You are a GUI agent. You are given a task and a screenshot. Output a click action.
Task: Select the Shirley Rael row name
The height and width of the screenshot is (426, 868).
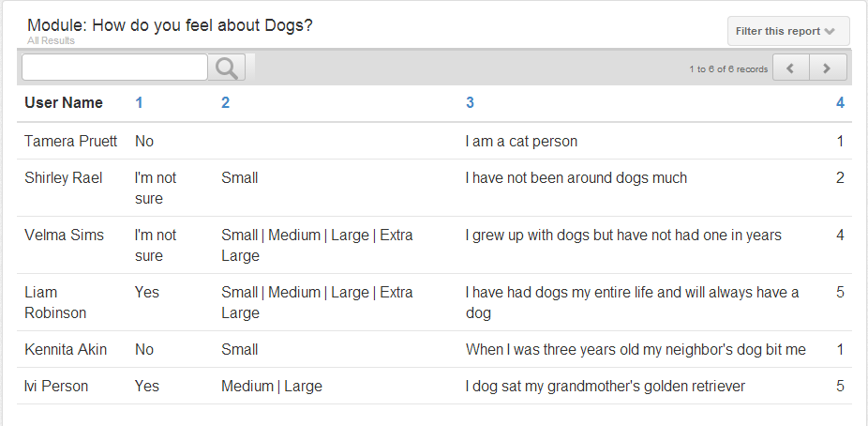(x=64, y=178)
